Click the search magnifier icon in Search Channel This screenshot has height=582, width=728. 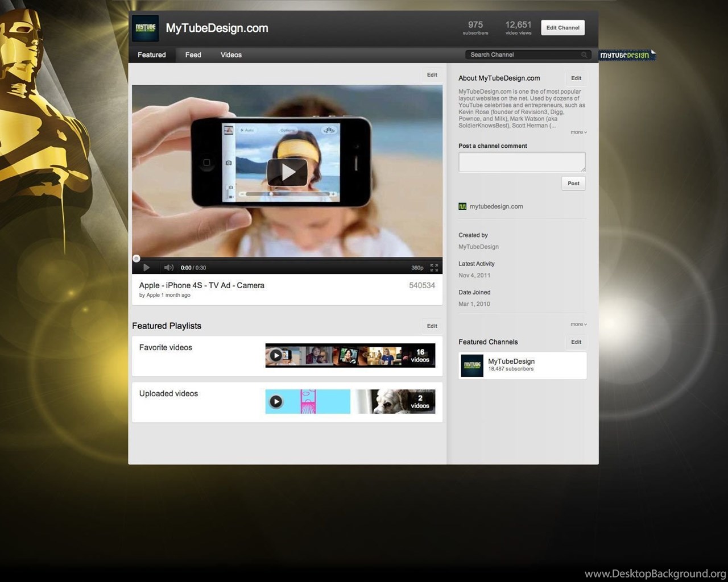[x=584, y=55]
